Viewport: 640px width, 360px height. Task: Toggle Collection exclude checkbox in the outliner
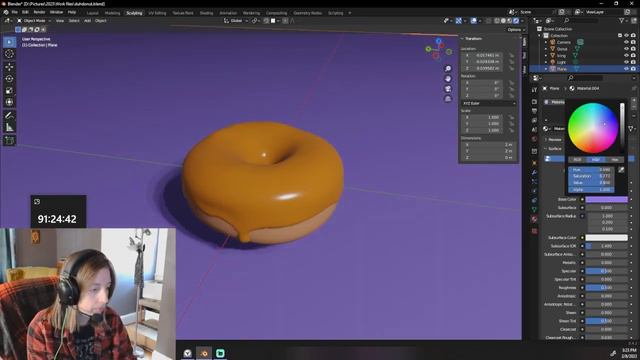[620, 36]
